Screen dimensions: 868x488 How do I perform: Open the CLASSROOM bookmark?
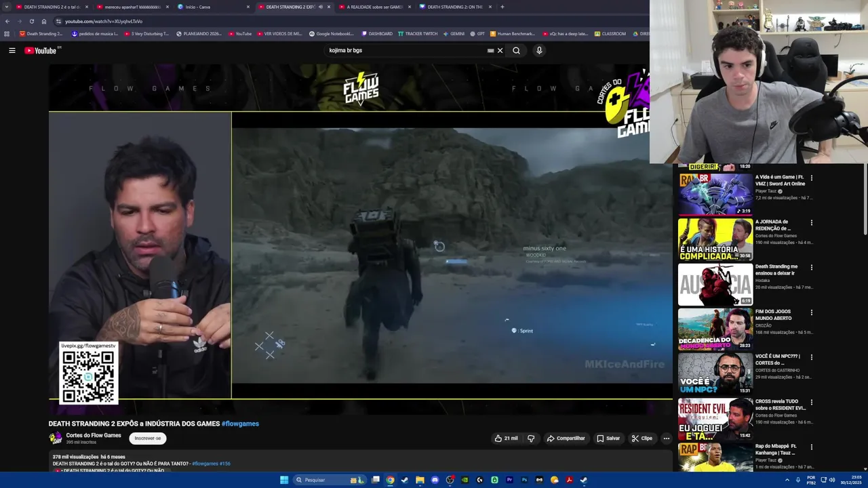[x=610, y=33]
